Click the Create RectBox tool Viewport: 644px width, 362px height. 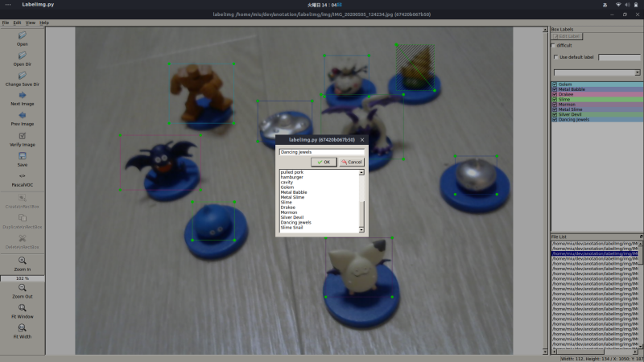click(x=23, y=198)
